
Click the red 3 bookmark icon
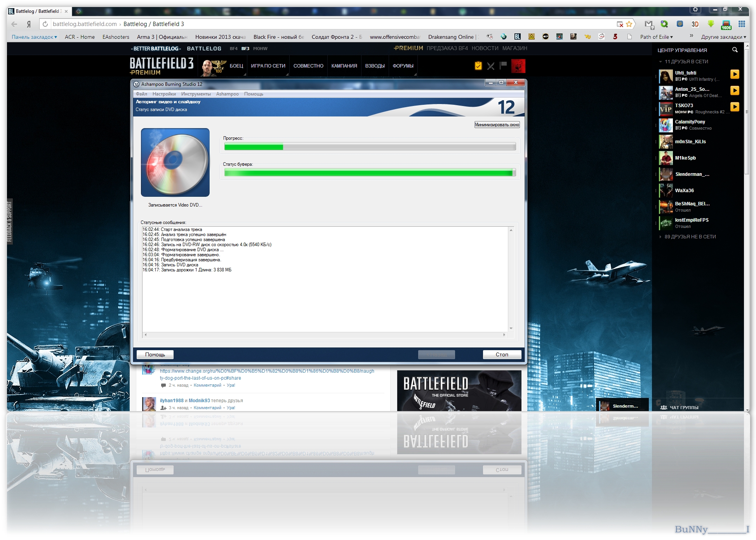[615, 36]
